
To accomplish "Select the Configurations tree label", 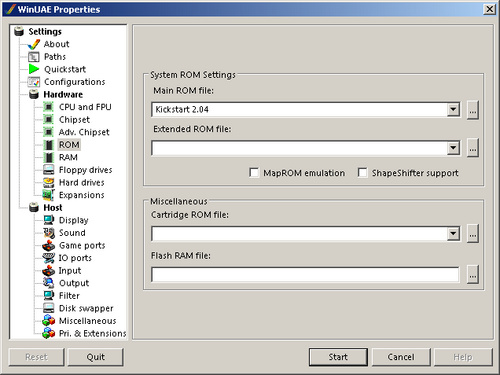I will click(75, 82).
